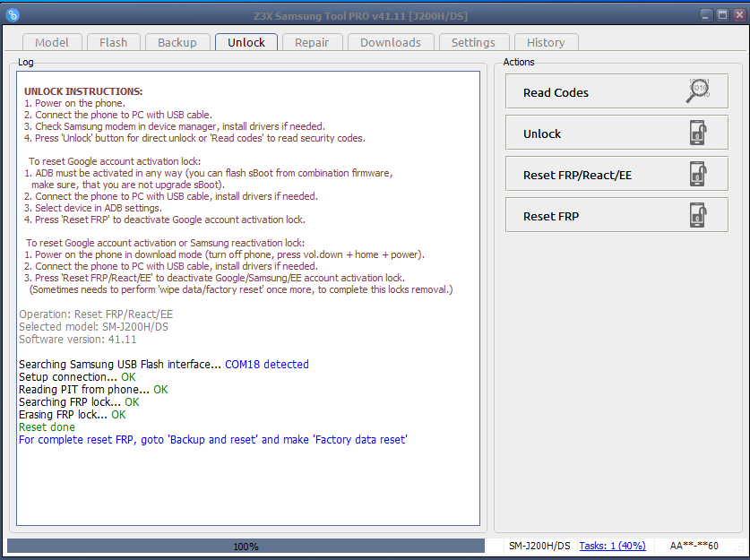
Task: Click the magnifier icon on Read Codes
Action: click(x=699, y=90)
